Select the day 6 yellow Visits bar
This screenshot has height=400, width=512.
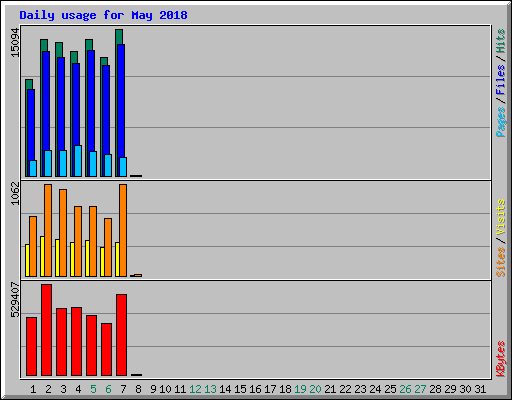102,262
